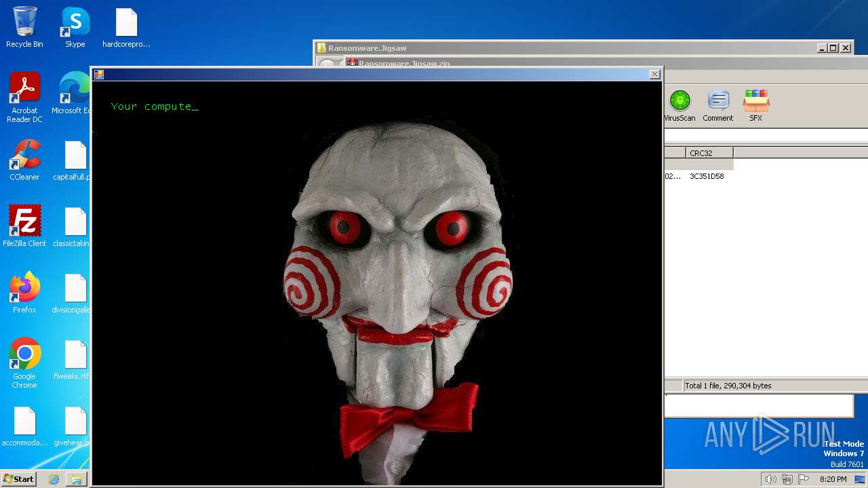This screenshot has height=488, width=868.
Task: Maximize the Ransomware.Jigsaw WinRAR window
Action: pyautogui.click(x=833, y=48)
